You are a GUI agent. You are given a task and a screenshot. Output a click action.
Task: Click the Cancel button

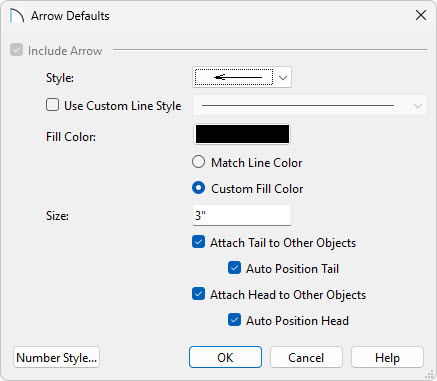pos(306,357)
